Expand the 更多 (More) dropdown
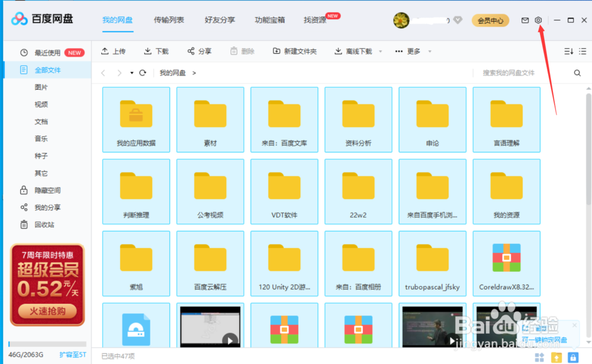This screenshot has width=592, height=364. click(x=413, y=51)
